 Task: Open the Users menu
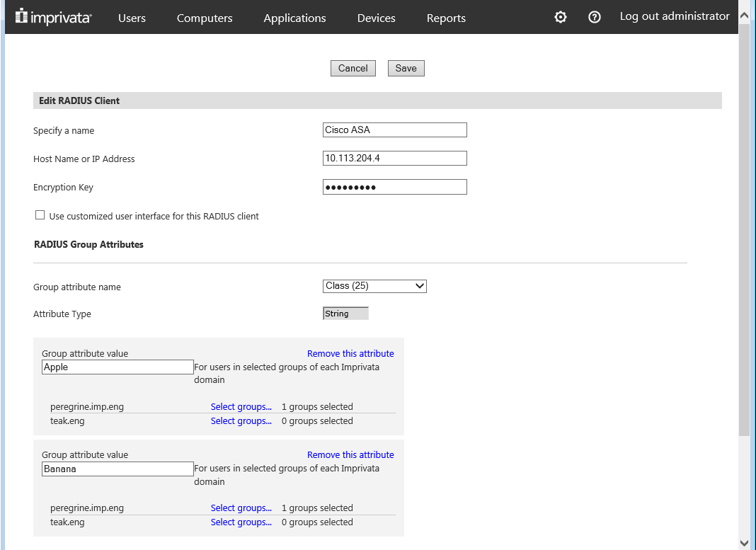click(x=132, y=18)
